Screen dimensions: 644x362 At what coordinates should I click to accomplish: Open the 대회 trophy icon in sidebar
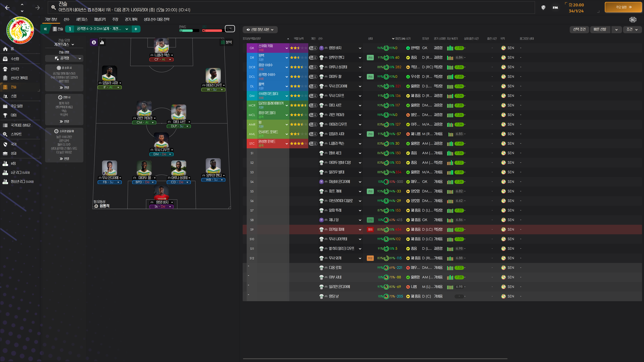pos(5,115)
